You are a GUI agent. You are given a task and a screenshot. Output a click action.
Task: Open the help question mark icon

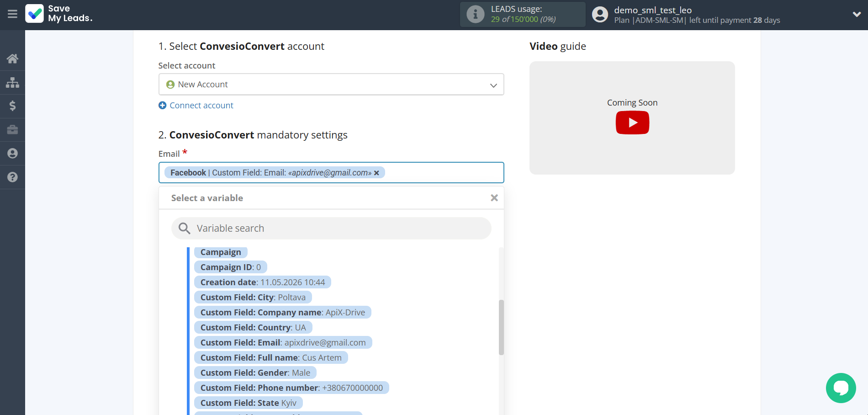tap(12, 177)
